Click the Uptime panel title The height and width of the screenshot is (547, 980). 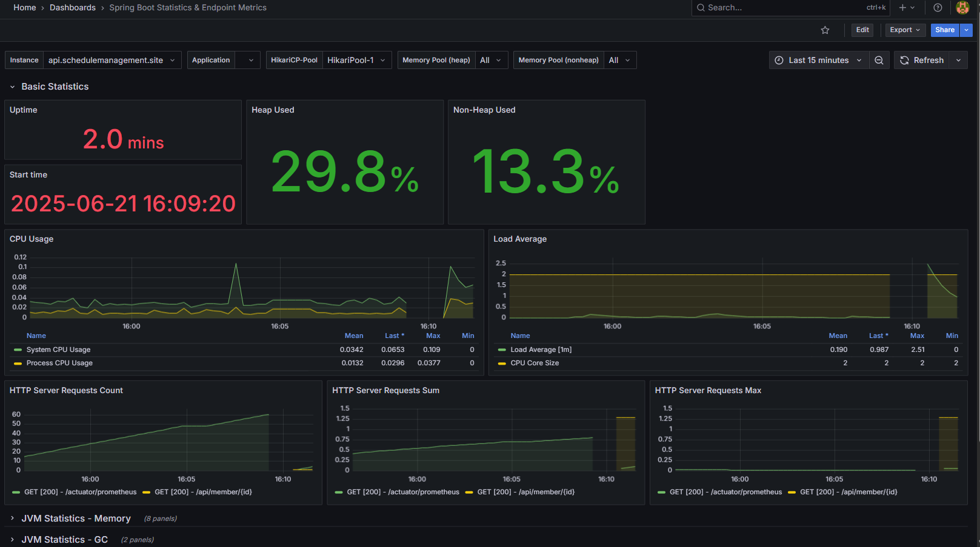24,110
